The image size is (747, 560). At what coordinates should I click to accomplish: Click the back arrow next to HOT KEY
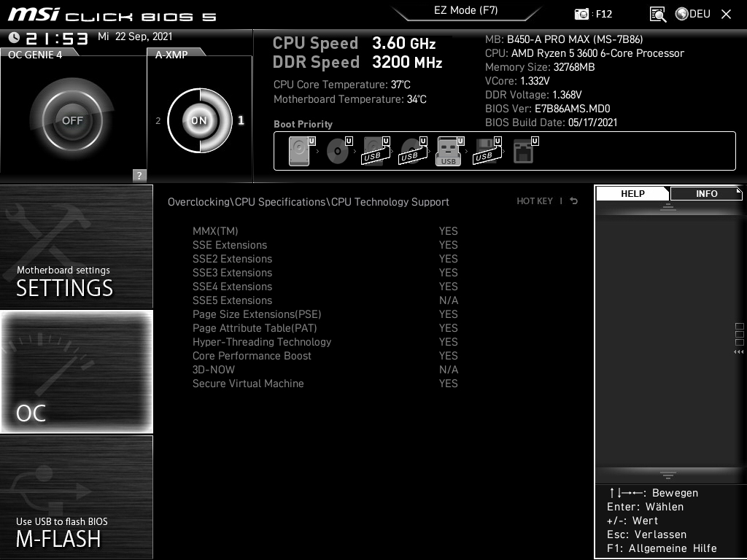click(x=573, y=201)
